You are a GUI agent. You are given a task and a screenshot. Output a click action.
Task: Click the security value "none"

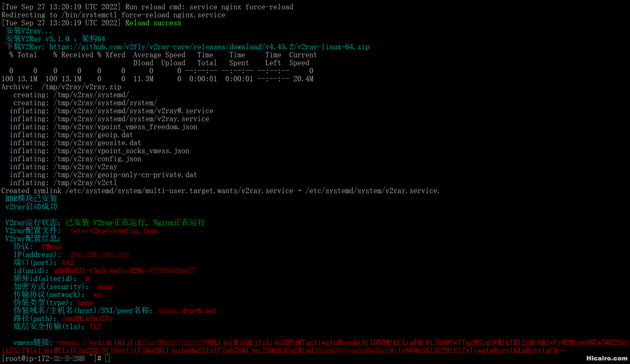tap(105, 287)
